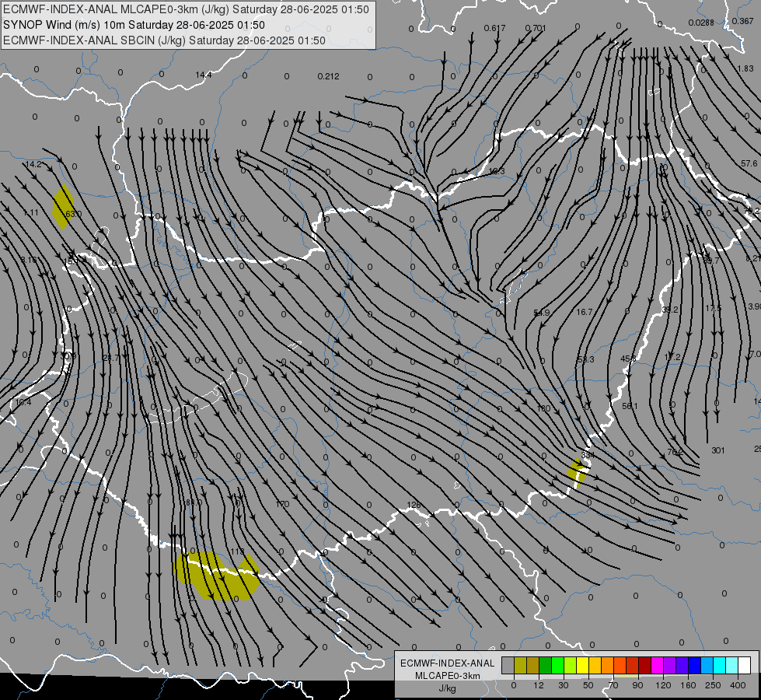Click the map value '0.367'
761x700 pixels.
[x=742, y=21]
